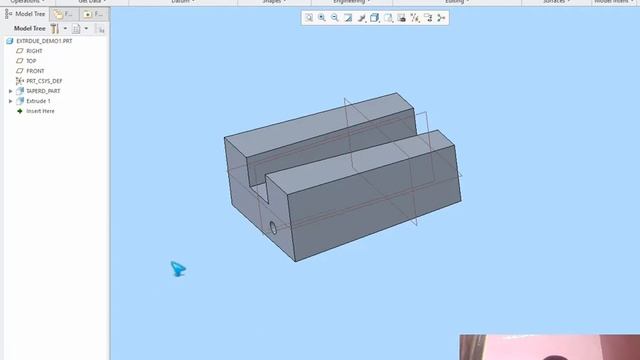Click the plane icon beside TOP
The height and width of the screenshot is (360, 640).
20,61
